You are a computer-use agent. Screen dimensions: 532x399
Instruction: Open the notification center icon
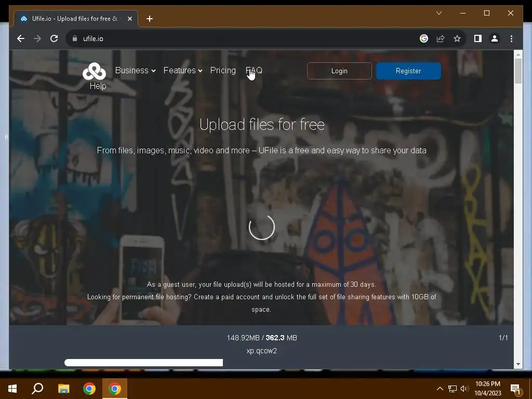515,390
